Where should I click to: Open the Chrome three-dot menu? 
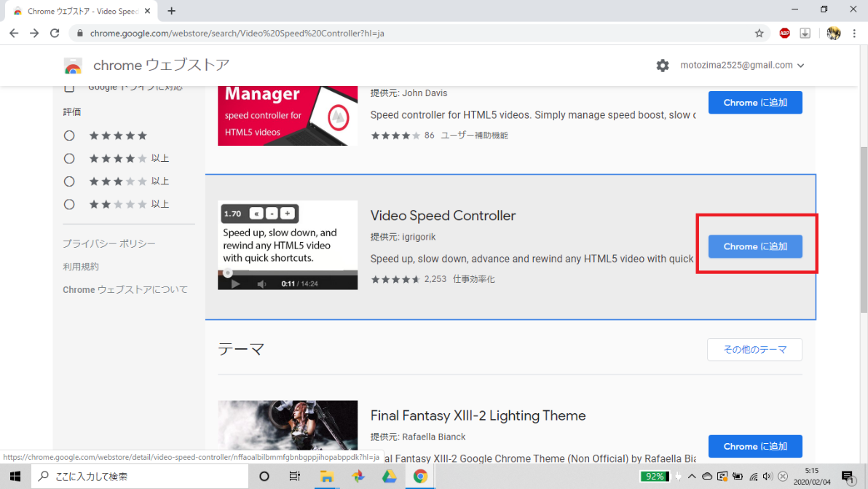pos(854,34)
